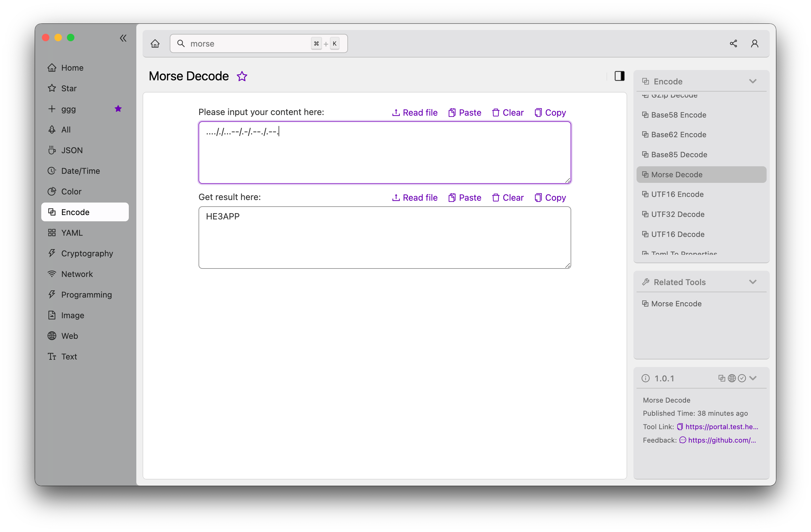Open Programming category in the sidebar
Image resolution: width=811 pixels, height=532 pixels.
pos(85,295)
